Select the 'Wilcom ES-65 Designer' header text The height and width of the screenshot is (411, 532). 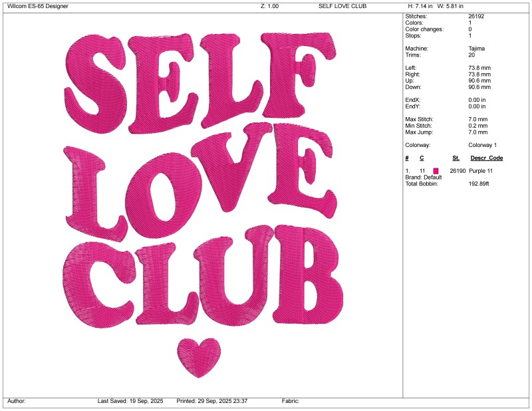(x=38, y=6)
